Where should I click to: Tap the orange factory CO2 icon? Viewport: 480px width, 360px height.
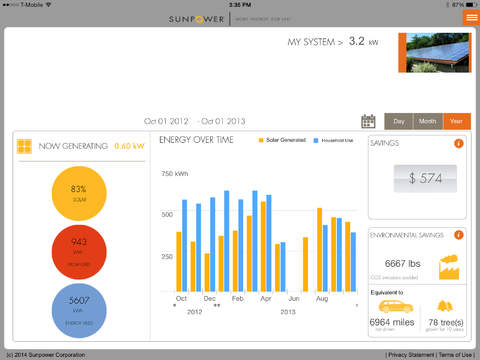(449, 267)
